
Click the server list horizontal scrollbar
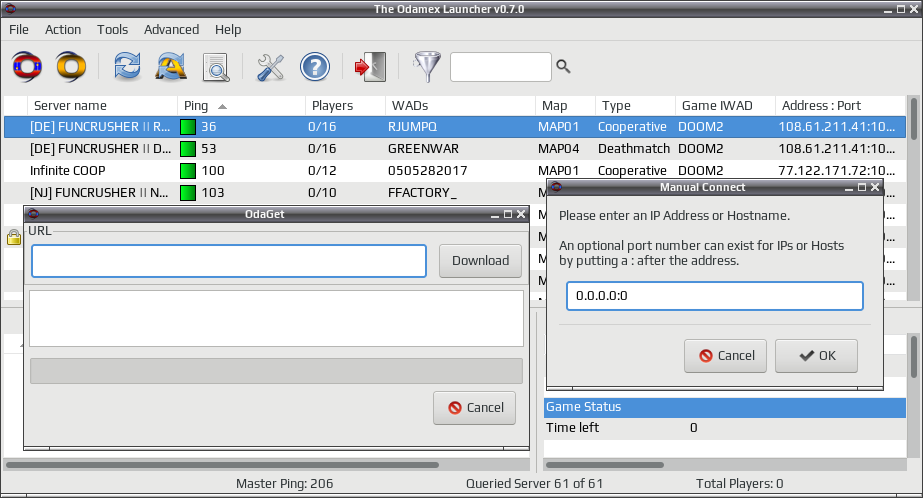point(223,465)
